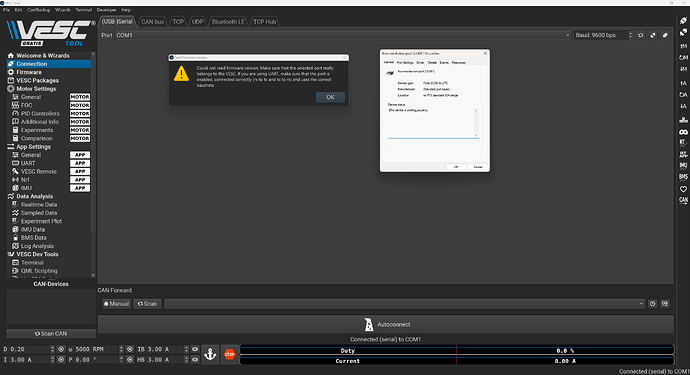Click the red STOP button
The image size is (690, 375).
point(230,354)
